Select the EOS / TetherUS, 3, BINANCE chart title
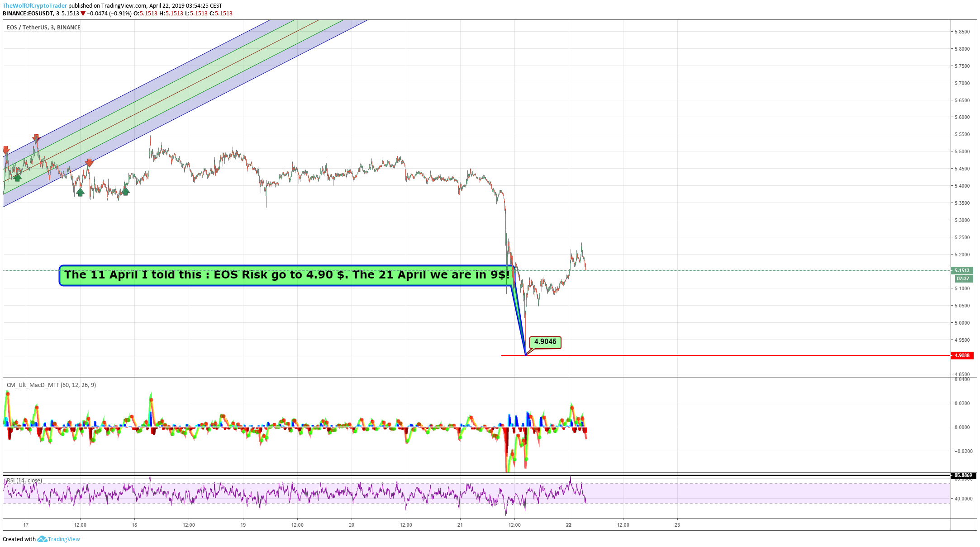Viewport: 980px width, 547px height. click(43, 27)
